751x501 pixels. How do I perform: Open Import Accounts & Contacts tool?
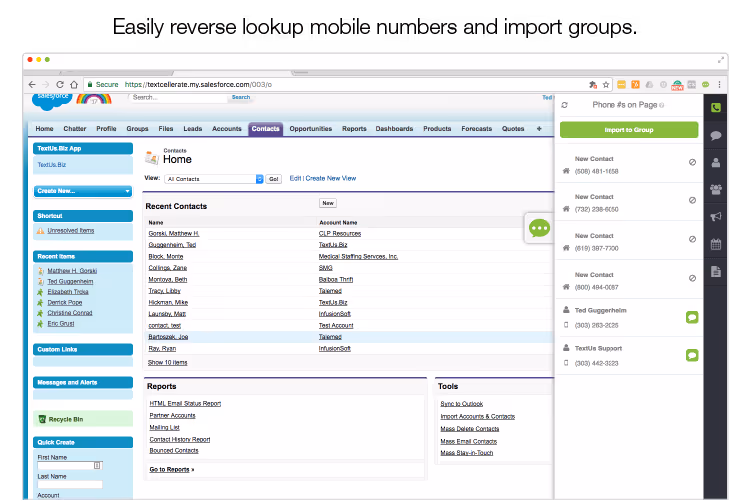click(478, 416)
